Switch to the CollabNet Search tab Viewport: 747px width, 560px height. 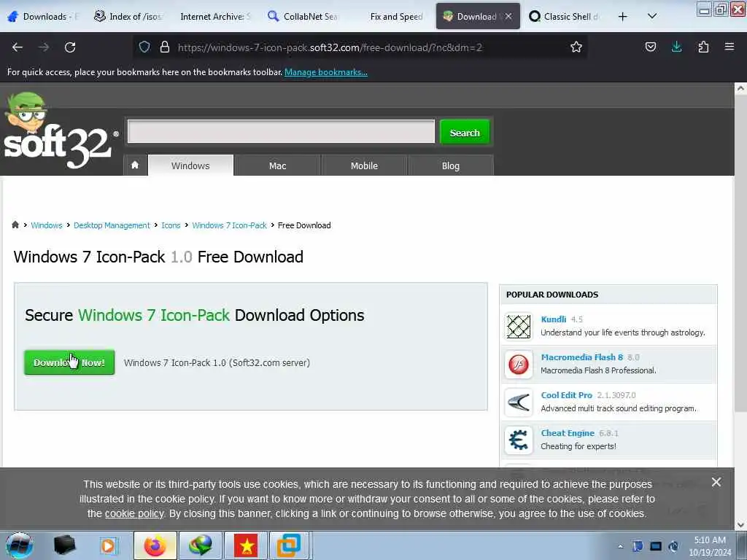click(303, 17)
